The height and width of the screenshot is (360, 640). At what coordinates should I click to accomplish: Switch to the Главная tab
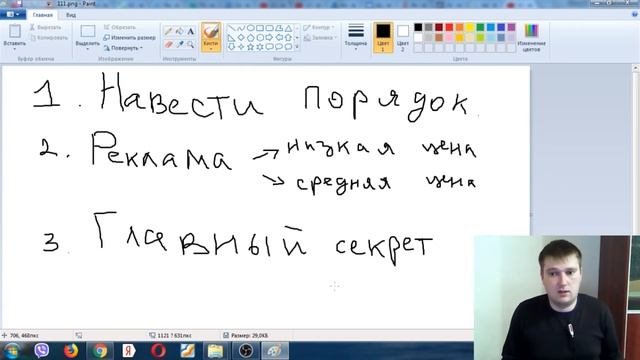42,15
